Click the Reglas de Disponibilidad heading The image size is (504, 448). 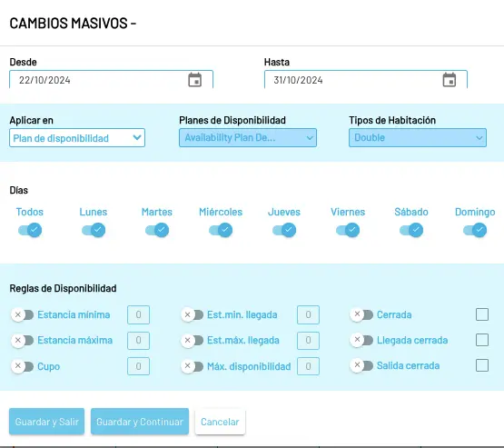[x=63, y=288]
